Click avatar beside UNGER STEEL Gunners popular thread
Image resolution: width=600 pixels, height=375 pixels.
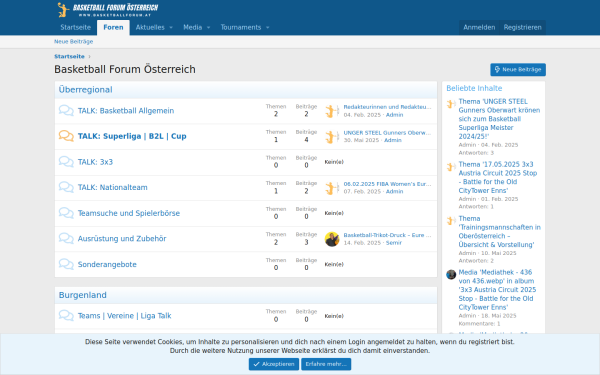pyautogui.click(x=451, y=104)
